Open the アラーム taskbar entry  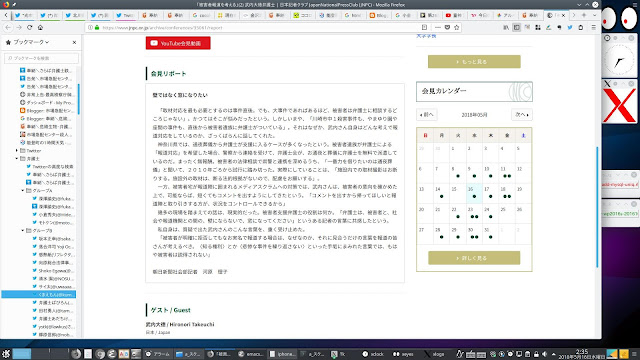tap(158, 354)
